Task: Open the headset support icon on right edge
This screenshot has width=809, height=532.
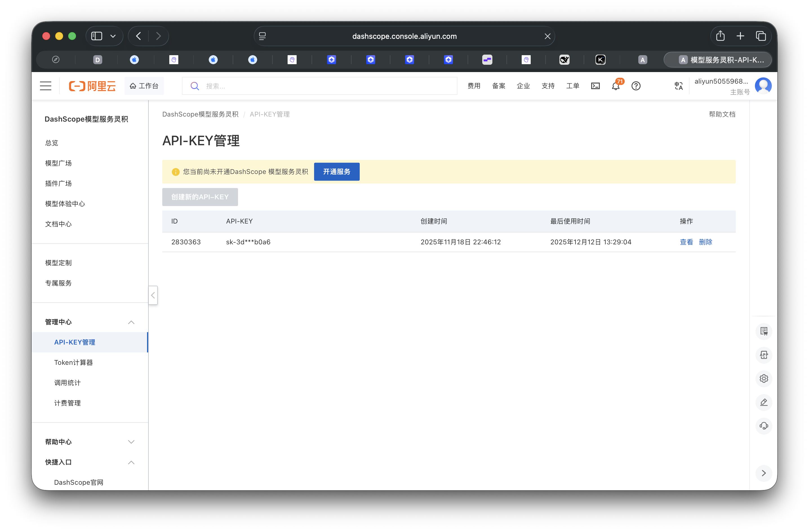Action: [764, 426]
